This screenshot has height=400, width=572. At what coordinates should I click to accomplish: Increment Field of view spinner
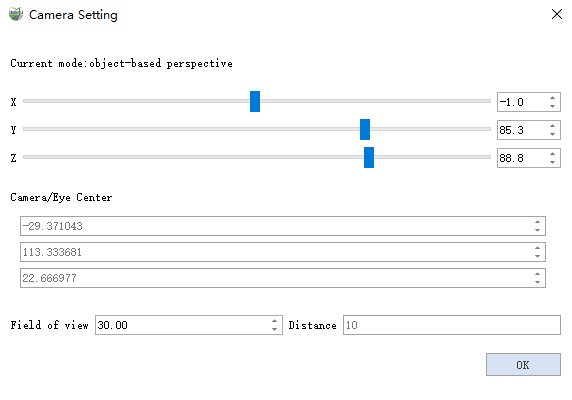click(274, 321)
